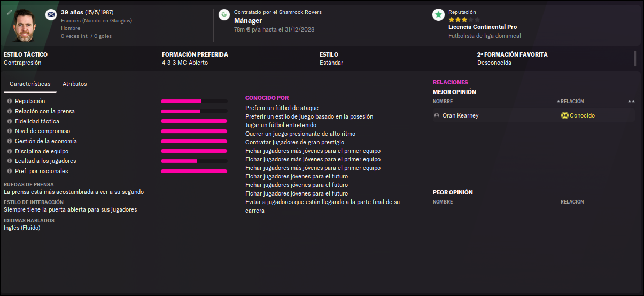Open the Shamrock Rovers club badge
Viewport: 644px width, 296px height.
pyautogui.click(x=224, y=15)
